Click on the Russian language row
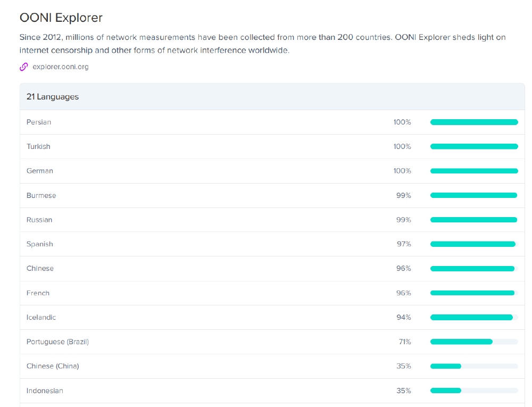Viewport: 532px width, 407px height. [x=39, y=220]
